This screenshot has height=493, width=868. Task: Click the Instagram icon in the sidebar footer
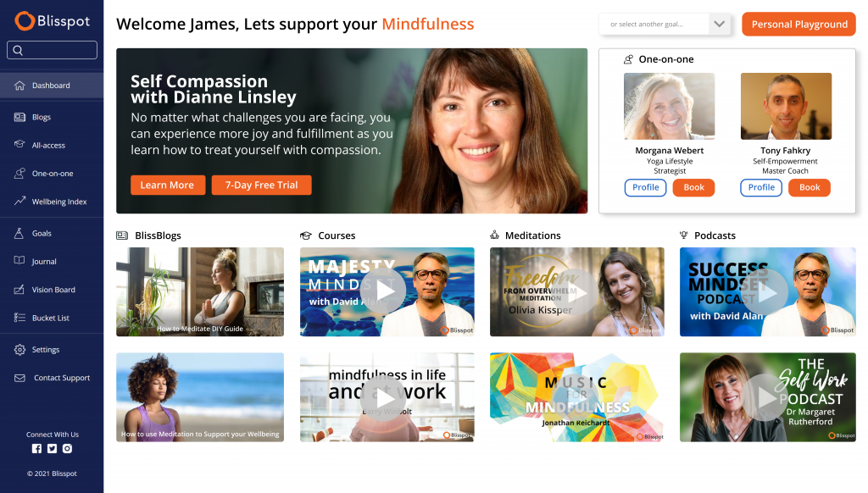[67, 449]
